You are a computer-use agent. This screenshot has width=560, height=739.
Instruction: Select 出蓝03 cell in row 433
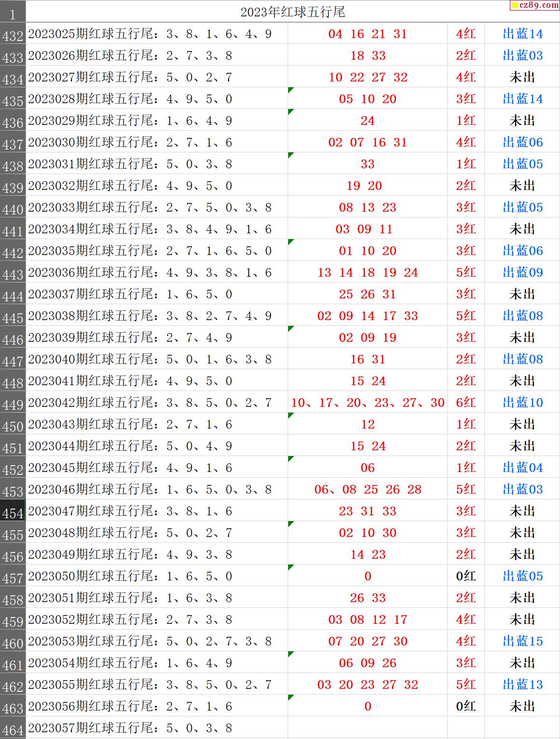[x=522, y=55]
